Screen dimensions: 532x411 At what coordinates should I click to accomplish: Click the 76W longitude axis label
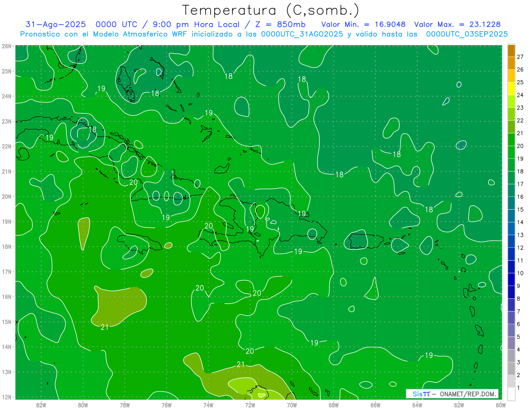click(x=166, y=405)
